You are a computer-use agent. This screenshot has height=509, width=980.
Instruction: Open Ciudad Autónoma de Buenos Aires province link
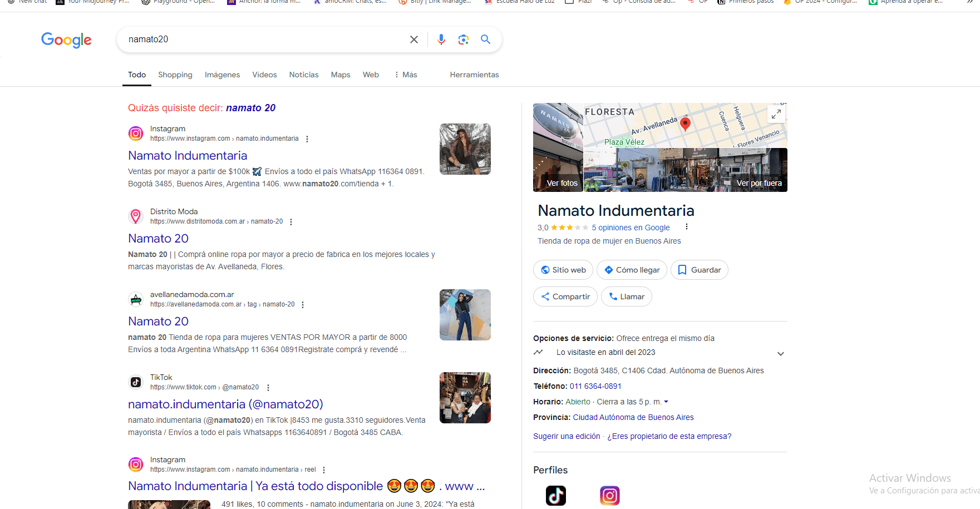click(x=633, y=417)
